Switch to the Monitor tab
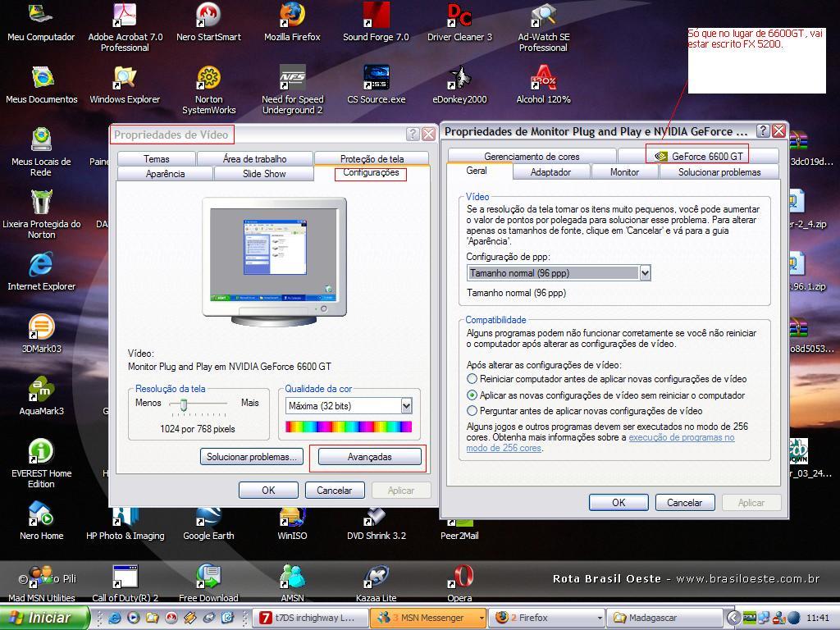 [624, 172]
